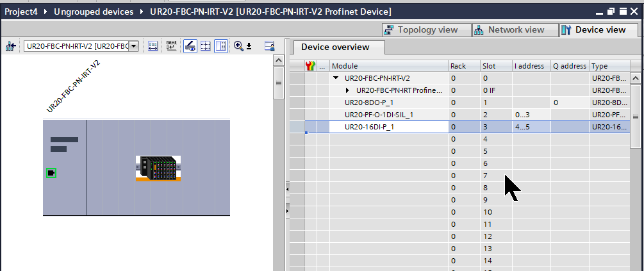The height and width of the screenshot is (271, 644).
Task: Click the float window icon in title bar
Action: [611, 12]
